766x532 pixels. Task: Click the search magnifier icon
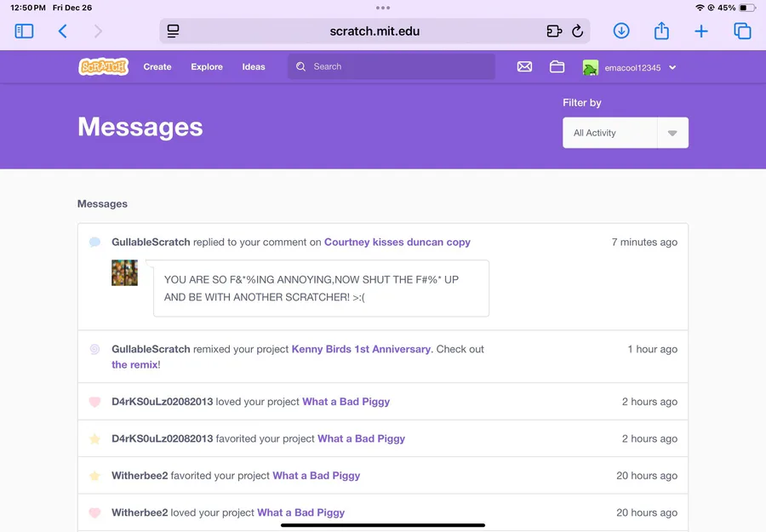point(301,66)
